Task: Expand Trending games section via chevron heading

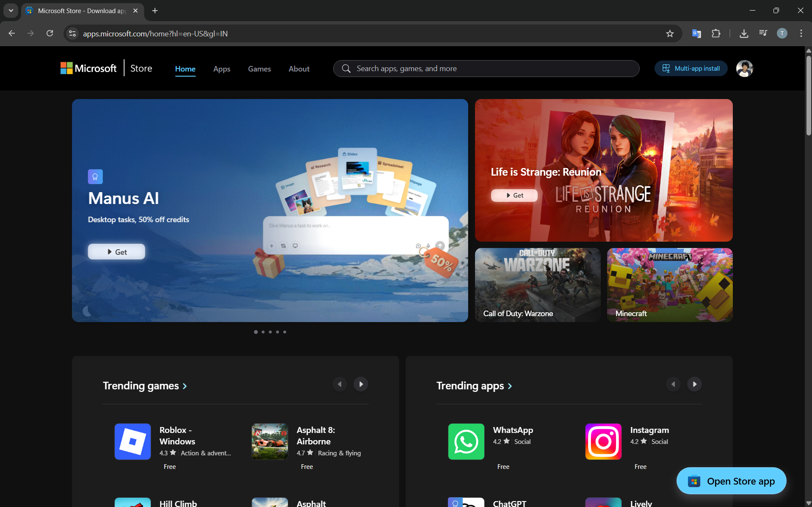Action: tap(145, 386)
